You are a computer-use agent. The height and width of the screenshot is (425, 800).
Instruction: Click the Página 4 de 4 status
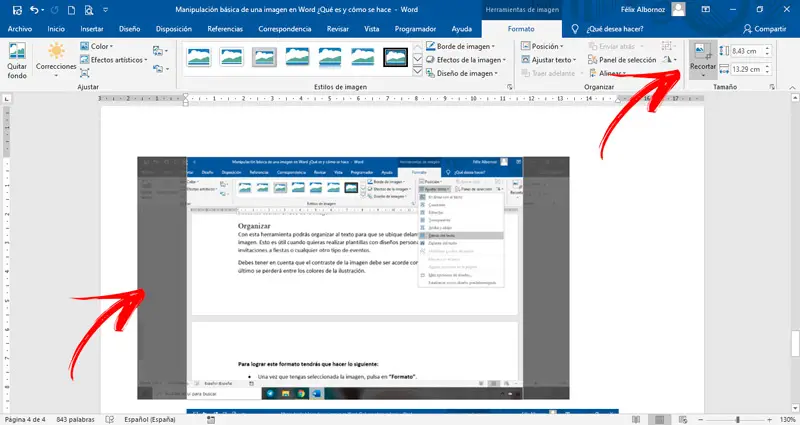coord(25,419)
